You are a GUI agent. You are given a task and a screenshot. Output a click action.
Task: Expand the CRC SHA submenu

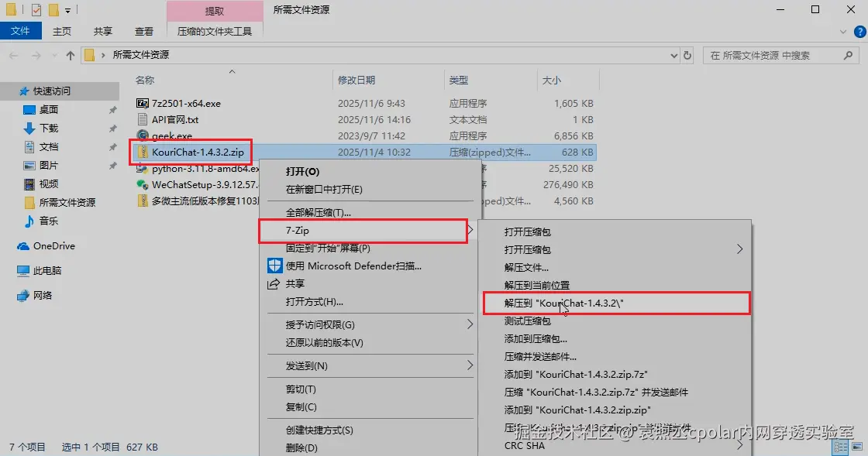[x=615, y=445]
